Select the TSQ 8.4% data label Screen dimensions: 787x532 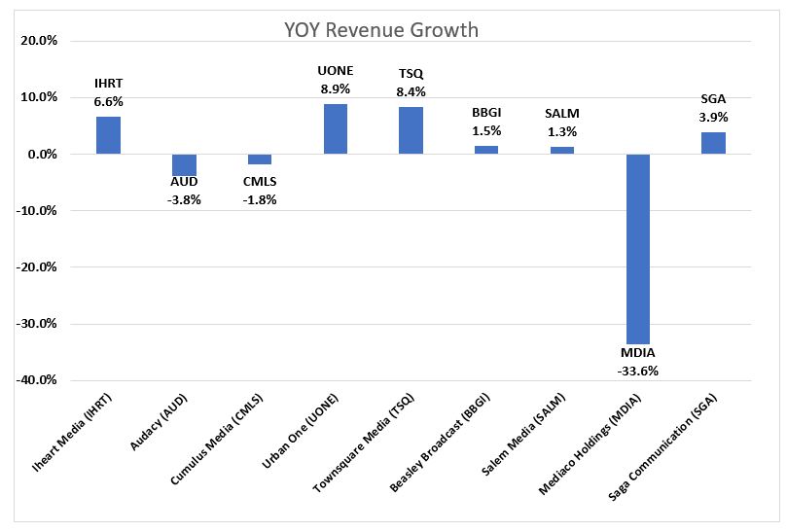tap(411, 83)
